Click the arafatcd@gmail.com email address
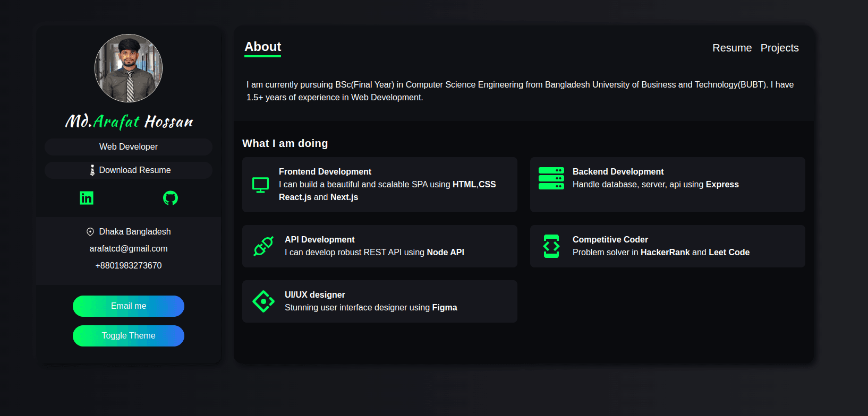This screenshot has width=868, height=416. pos(129,249)
